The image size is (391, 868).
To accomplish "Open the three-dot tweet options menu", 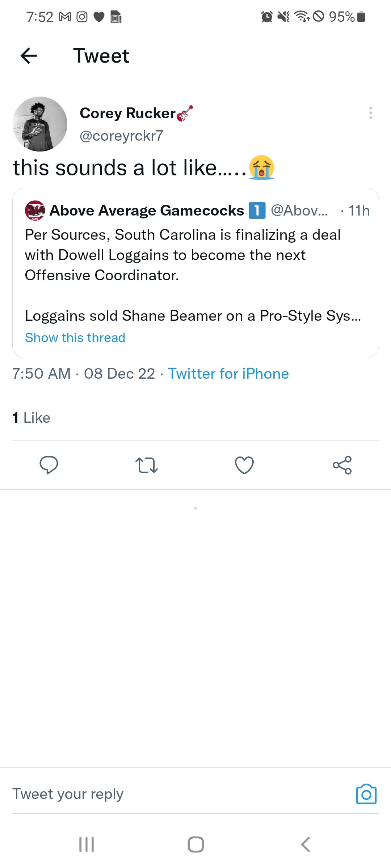I will pyautogui.click(x=370, y=113).
